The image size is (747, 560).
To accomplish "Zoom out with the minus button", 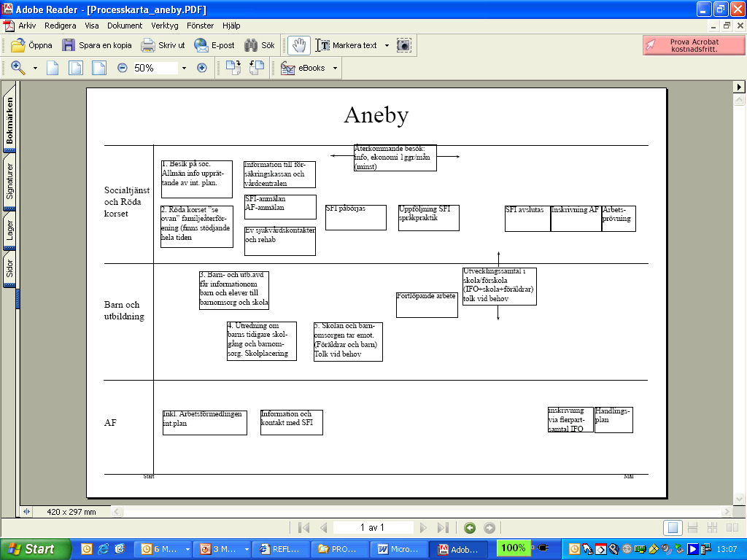I will click(x=123, y=68).
